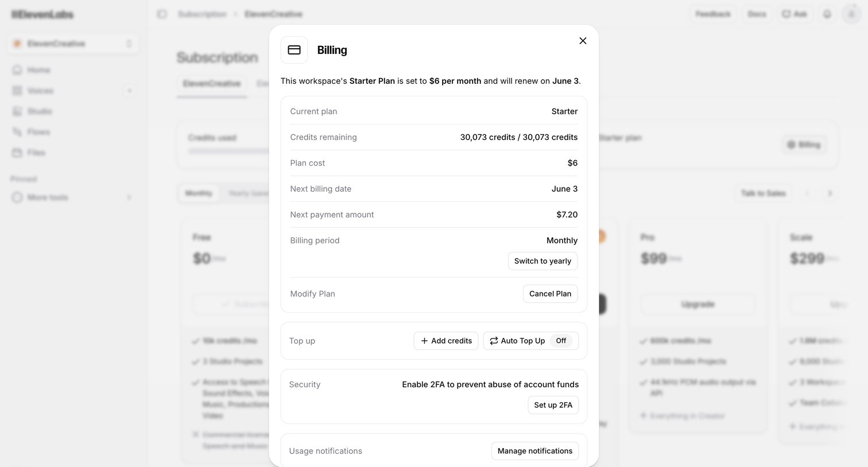Screen dimensions: 868x467
Task: Click the Starter value in Current plan row
Action: tap(564, 111)
